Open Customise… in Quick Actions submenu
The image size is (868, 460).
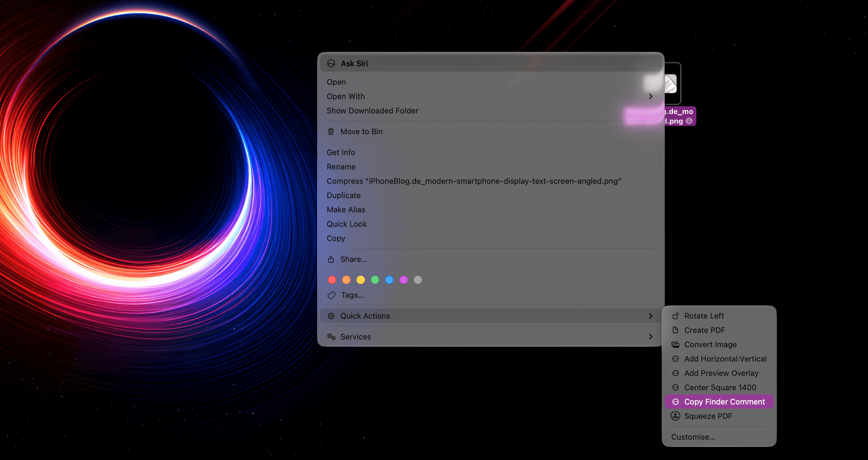[x=719, y=437]
